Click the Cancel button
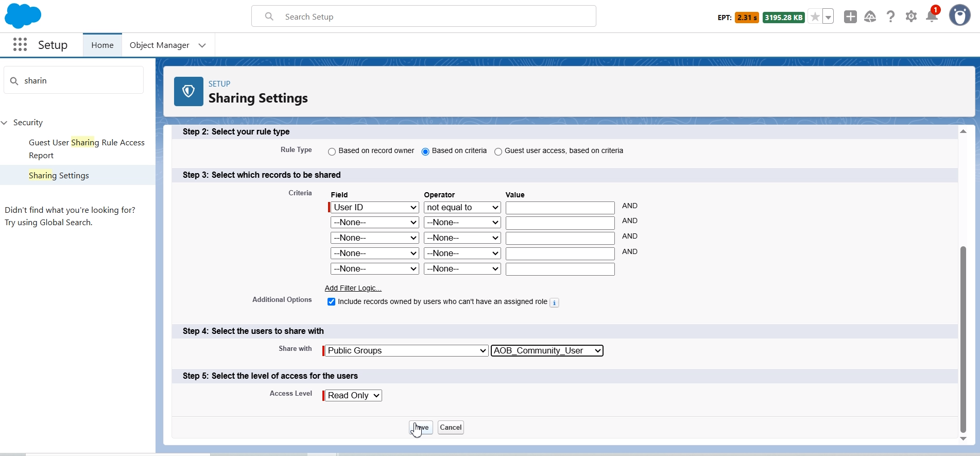The width and height of the screenshot is (980, 456). tap(451, 428)
